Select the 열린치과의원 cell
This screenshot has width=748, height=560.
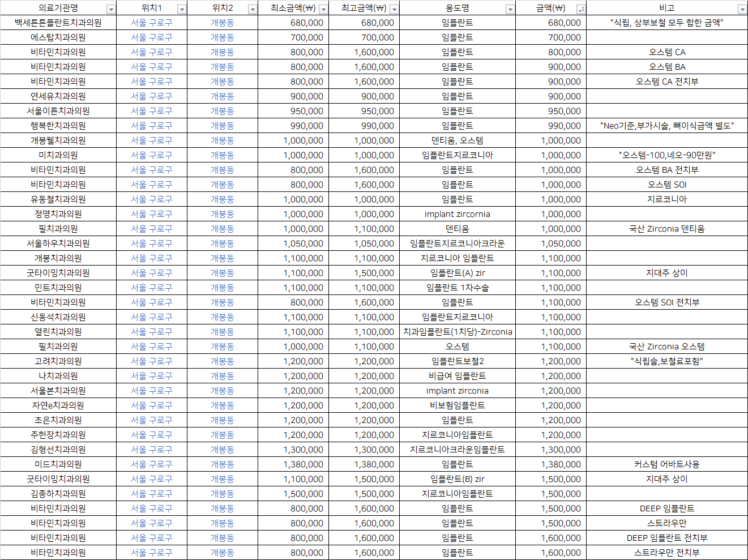point(58,332)
